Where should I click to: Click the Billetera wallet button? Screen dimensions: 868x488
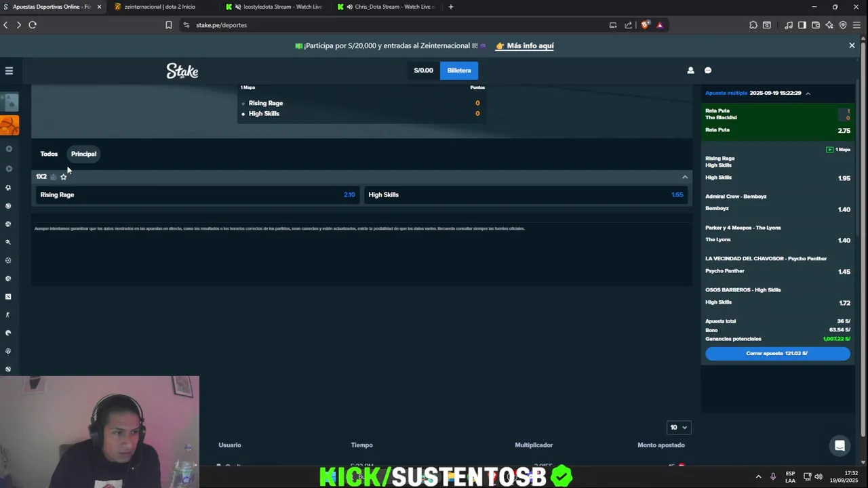tap(459, 70)
